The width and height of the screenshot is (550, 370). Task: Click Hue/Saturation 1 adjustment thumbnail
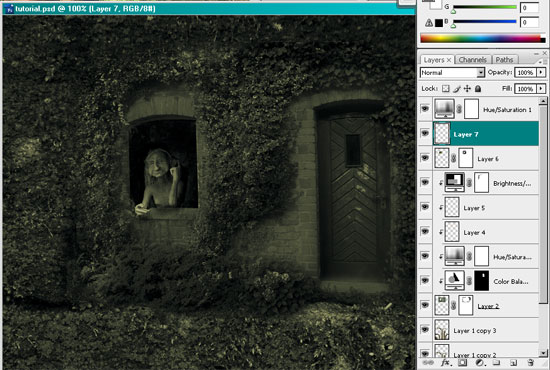(444, 109)
